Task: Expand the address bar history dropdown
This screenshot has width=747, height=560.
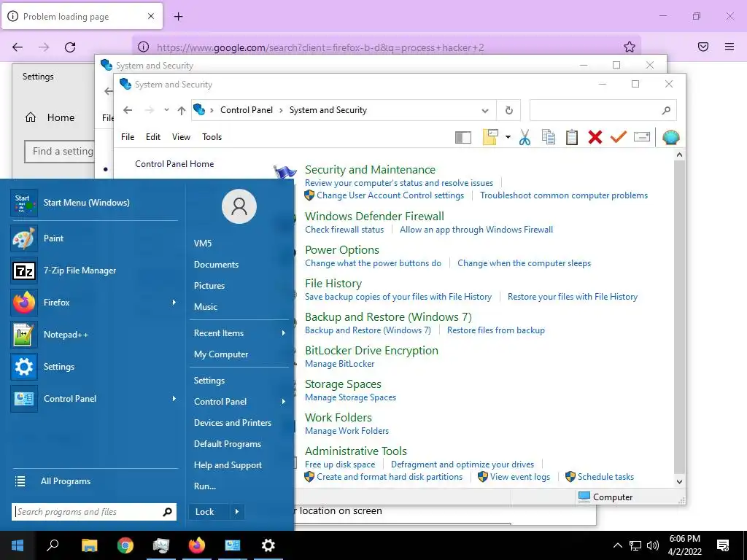Action: point(485,111)
